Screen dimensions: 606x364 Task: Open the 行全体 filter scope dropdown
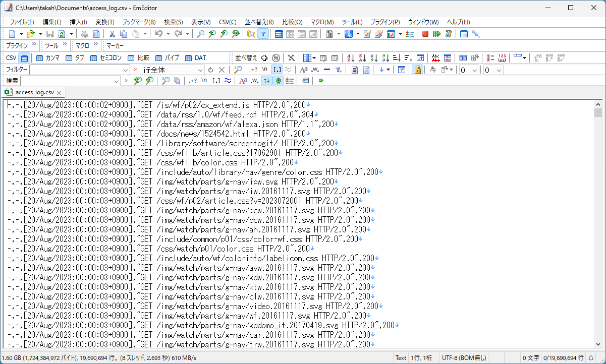[200, 70]
